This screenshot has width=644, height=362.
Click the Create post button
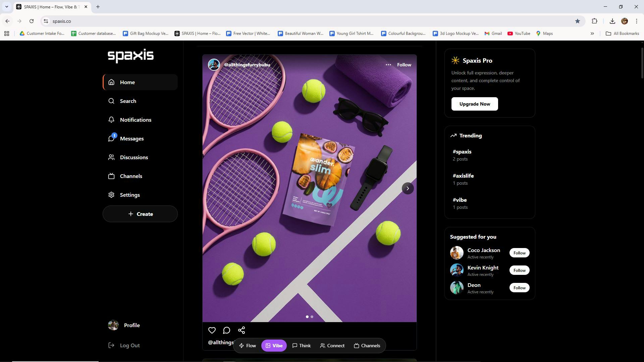coord(140,214)
